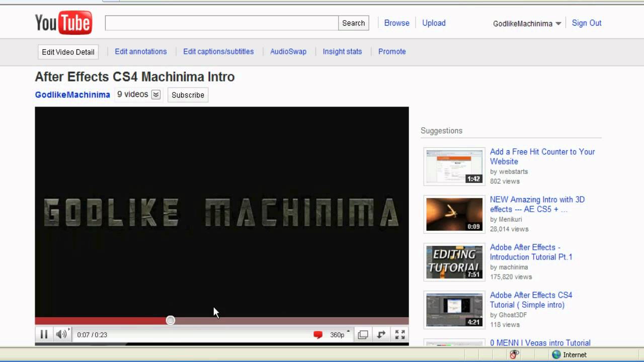This screenshot has height=362, width=644.
Task: Toggle the red annotations speech bubble
Action: [318, 335]
